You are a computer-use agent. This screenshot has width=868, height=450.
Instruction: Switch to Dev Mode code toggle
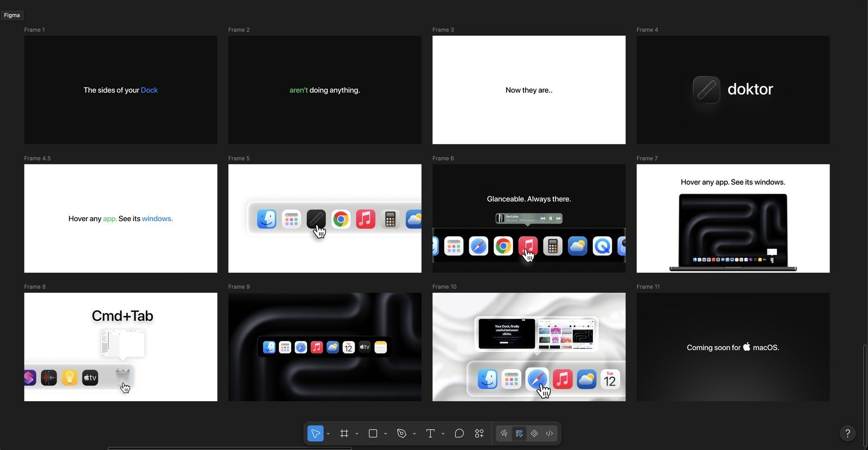point(550,433)
